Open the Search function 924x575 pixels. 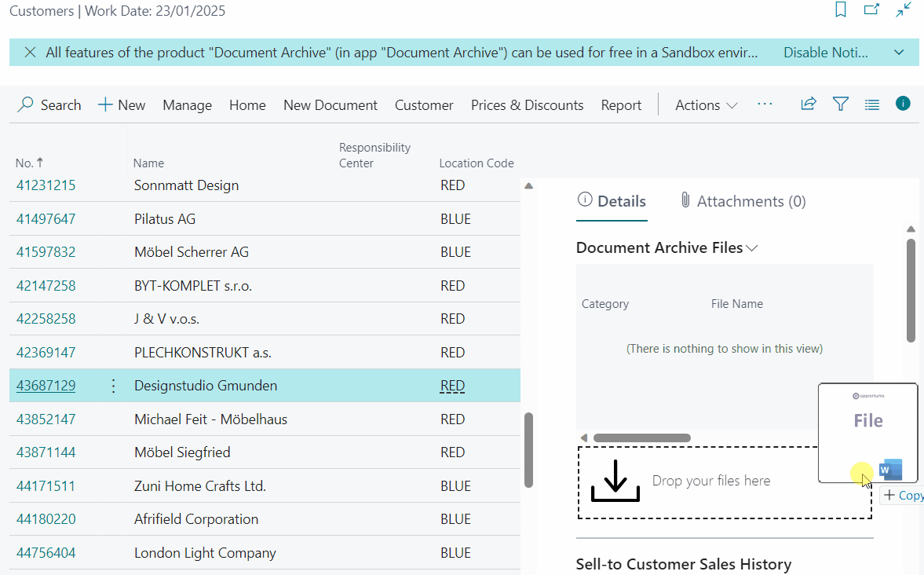[x=49, y=104]
